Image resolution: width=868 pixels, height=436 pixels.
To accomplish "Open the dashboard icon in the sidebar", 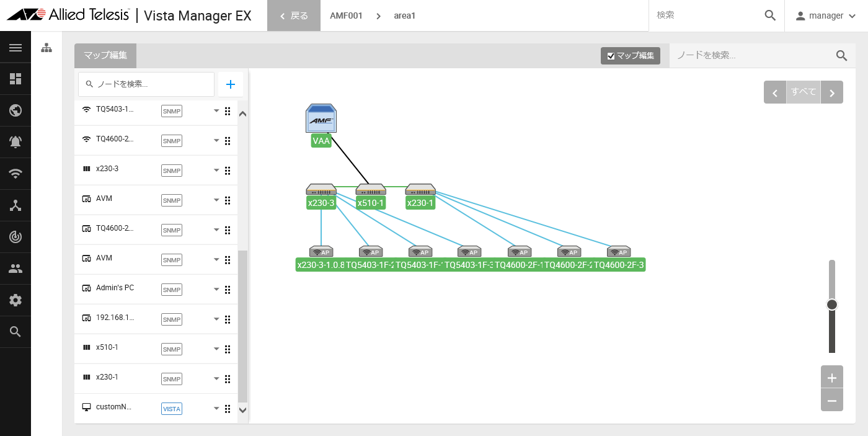I will 15,79.
